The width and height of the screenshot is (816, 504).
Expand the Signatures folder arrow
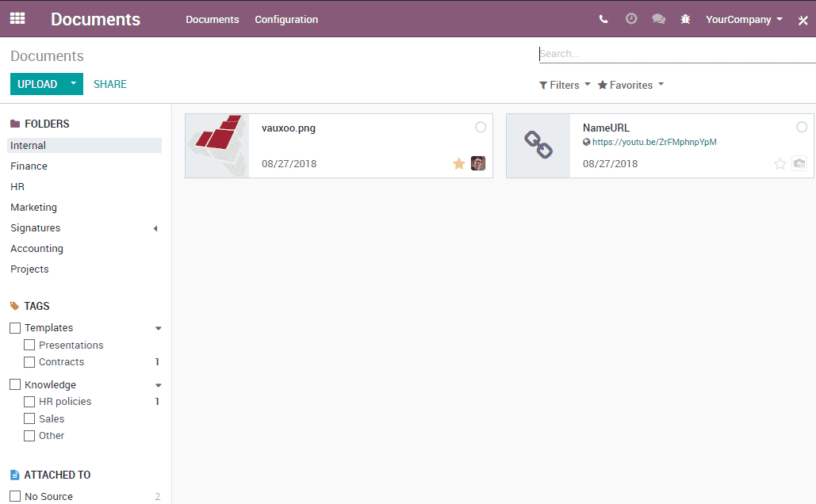pos(155,228)
